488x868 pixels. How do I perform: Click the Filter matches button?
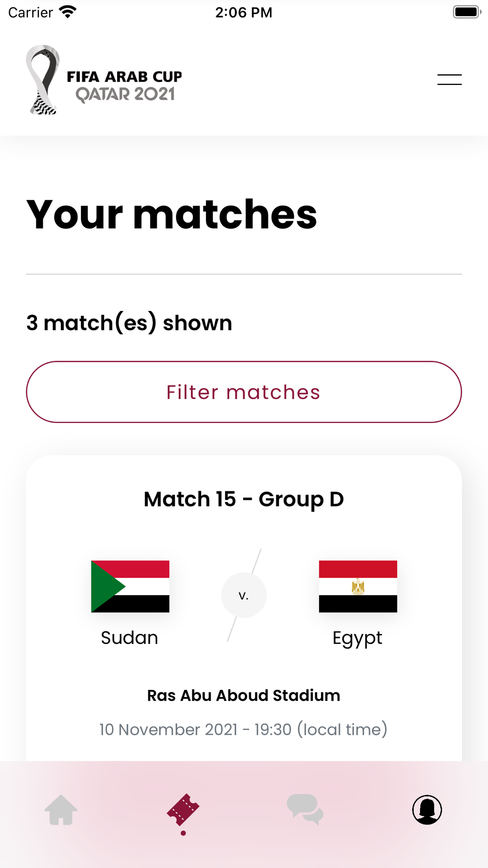(244, 392)
